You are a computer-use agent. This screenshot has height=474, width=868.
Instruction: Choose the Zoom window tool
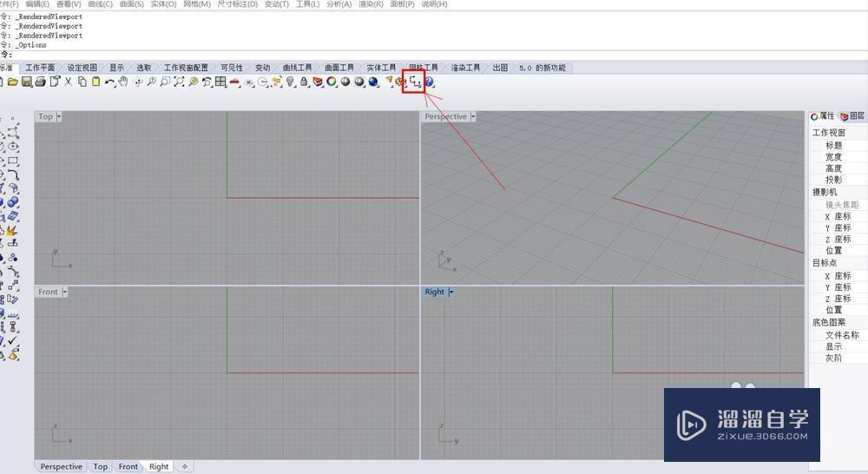tap(165, 82)
